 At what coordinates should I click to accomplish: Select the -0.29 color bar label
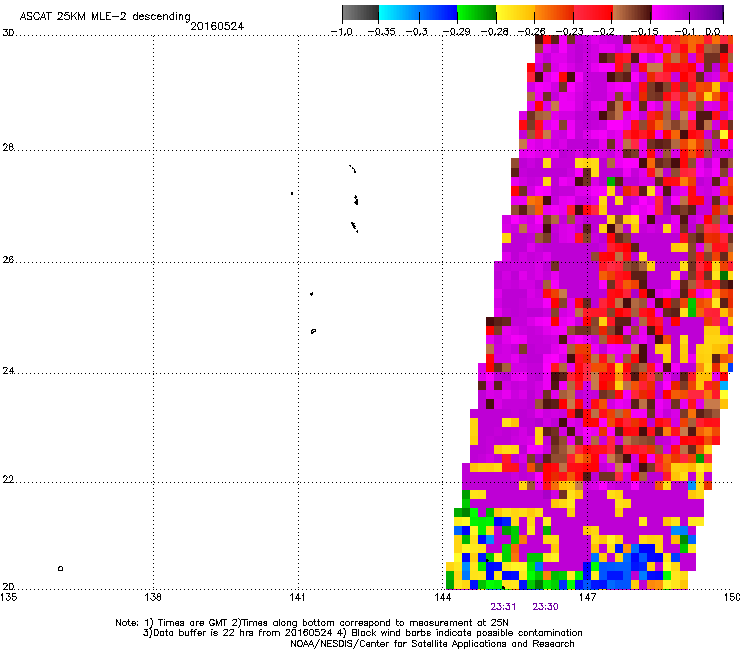coord(456,32)
